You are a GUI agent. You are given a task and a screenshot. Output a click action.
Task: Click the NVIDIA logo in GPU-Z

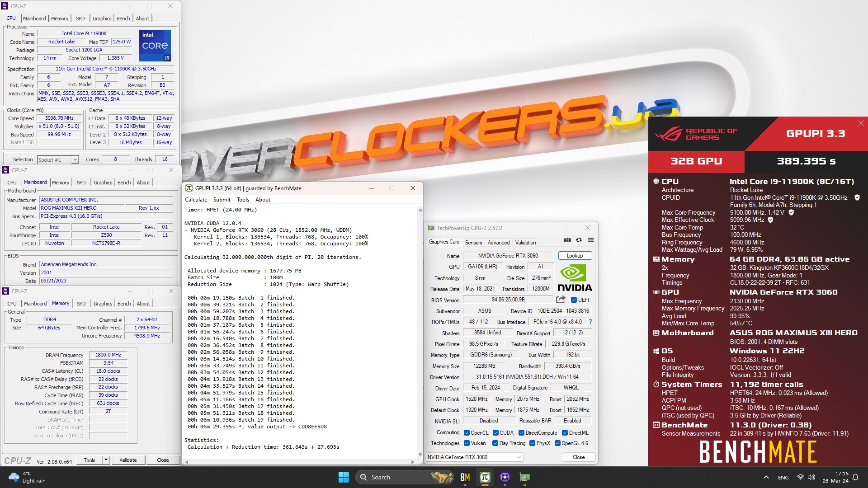575,278
